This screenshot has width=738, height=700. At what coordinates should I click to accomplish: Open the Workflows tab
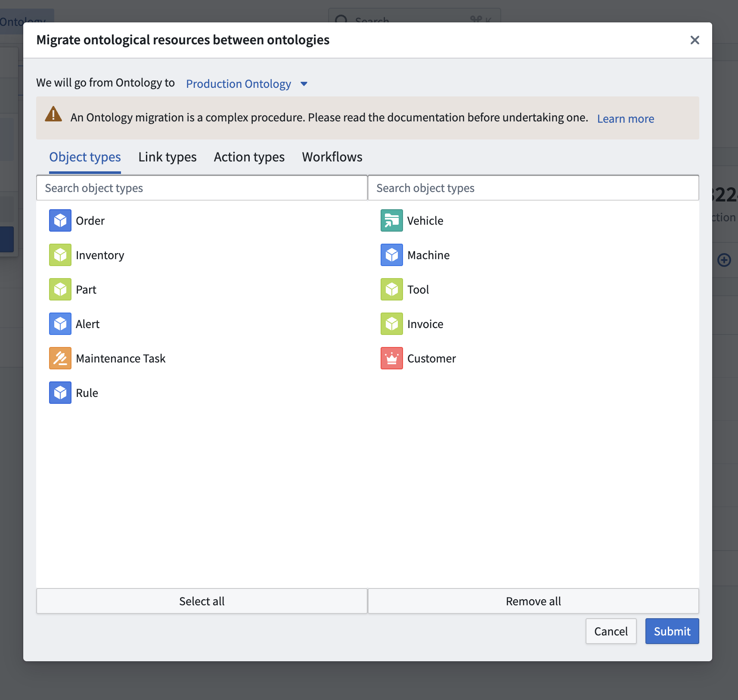(332, 157)
